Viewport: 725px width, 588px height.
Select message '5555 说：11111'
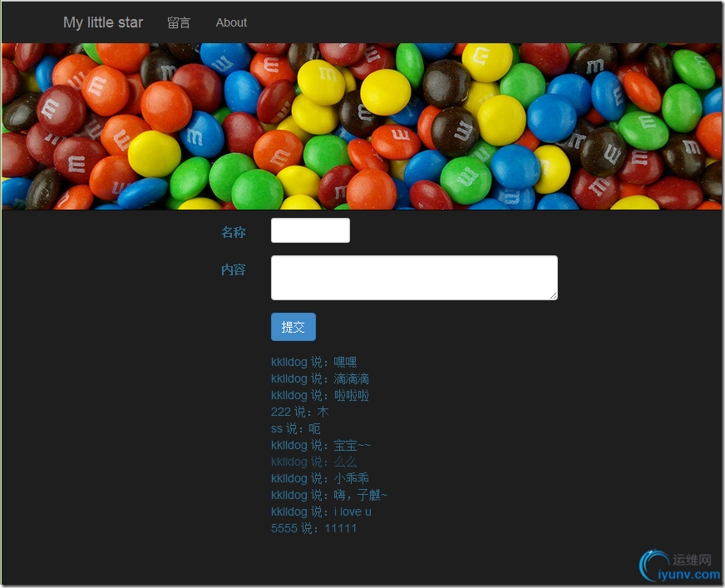click(x=314, y=528)
